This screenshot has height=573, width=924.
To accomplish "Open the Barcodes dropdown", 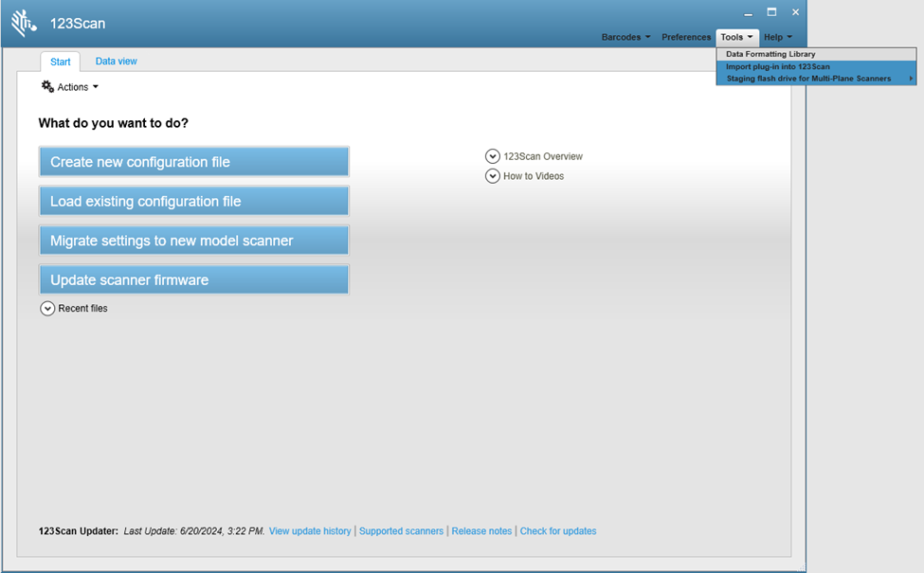I will click(625, 37).
